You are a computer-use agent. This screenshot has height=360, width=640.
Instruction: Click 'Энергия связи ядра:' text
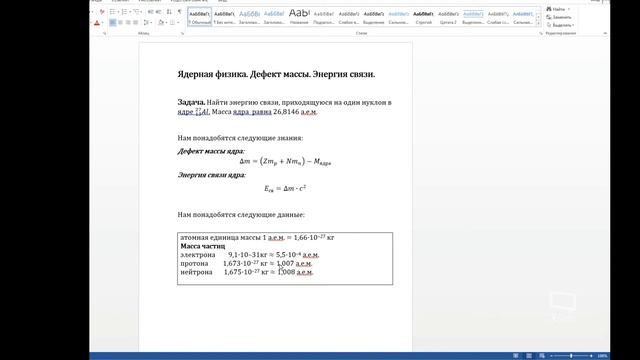pyautogui.click(x=211, y=175)
